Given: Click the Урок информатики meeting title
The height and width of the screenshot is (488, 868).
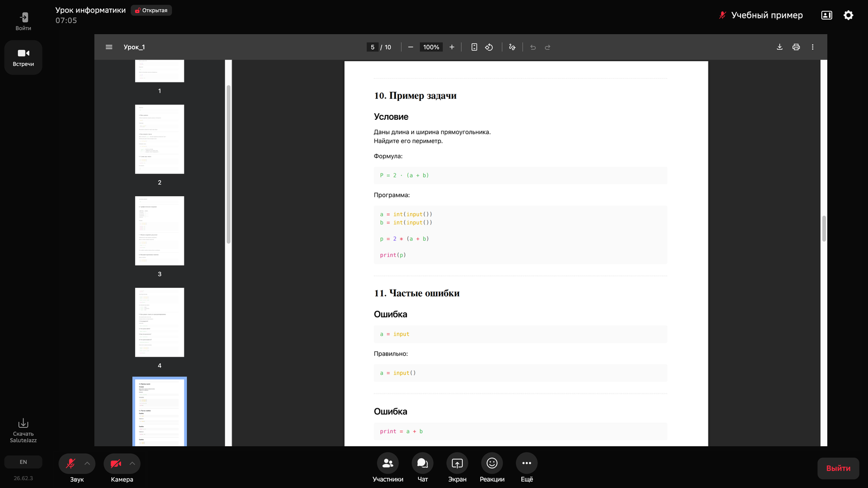Looking at the screenshot, I should (x=91, y=10).
